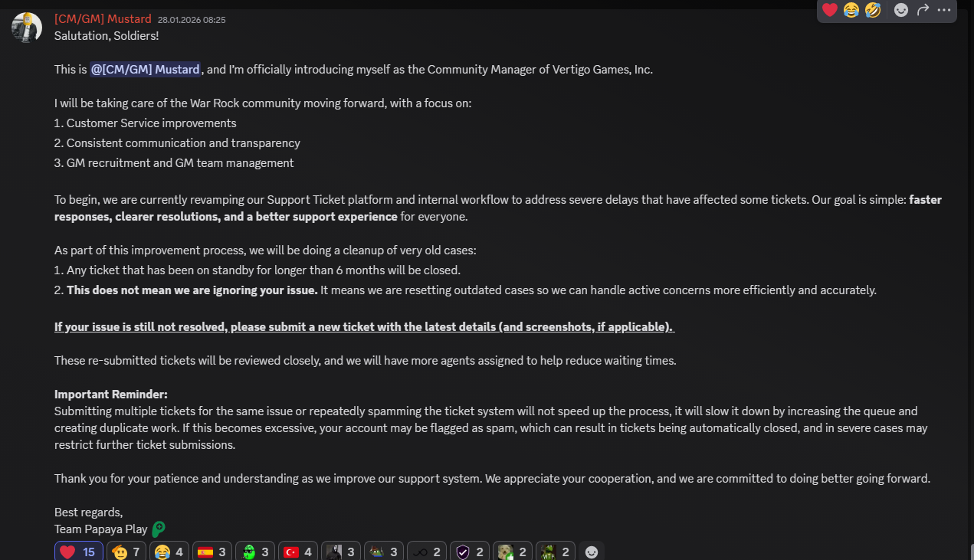
Task: Click the rolling-laughing emoji quick reaction
Action: 873,10
